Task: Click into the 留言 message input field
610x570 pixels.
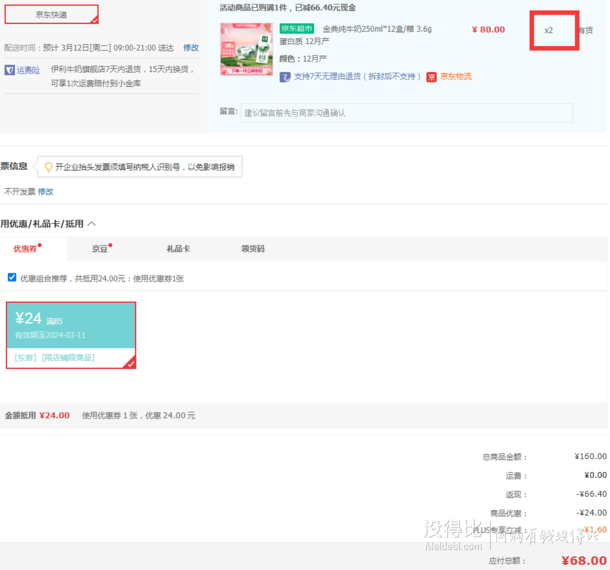Action: [x=407, y=113]
